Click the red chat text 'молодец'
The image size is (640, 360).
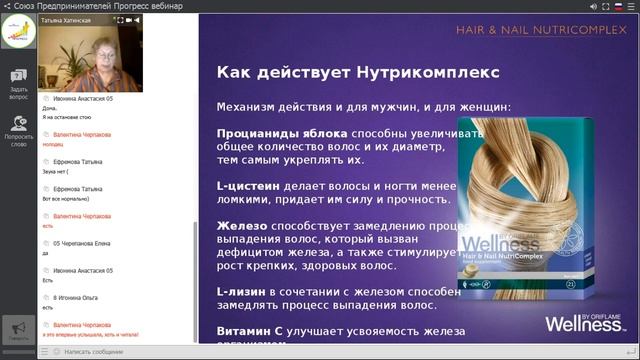pyautogui.click(x=53, y=144)
